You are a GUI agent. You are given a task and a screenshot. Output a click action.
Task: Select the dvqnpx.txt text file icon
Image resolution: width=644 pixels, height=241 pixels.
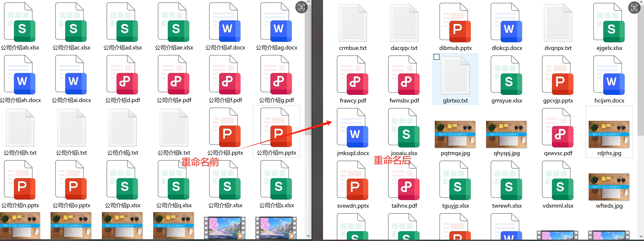coord(558,23)
